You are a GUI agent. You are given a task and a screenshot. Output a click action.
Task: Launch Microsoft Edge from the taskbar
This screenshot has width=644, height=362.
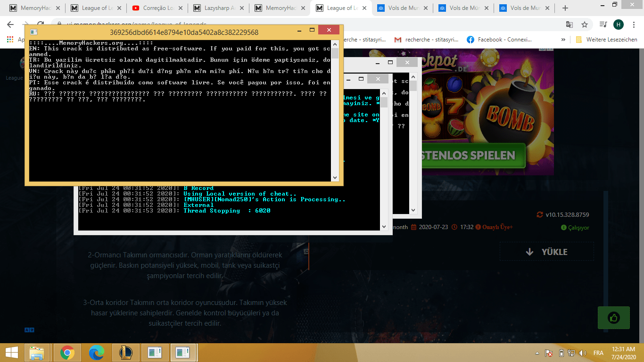(97, 353)
